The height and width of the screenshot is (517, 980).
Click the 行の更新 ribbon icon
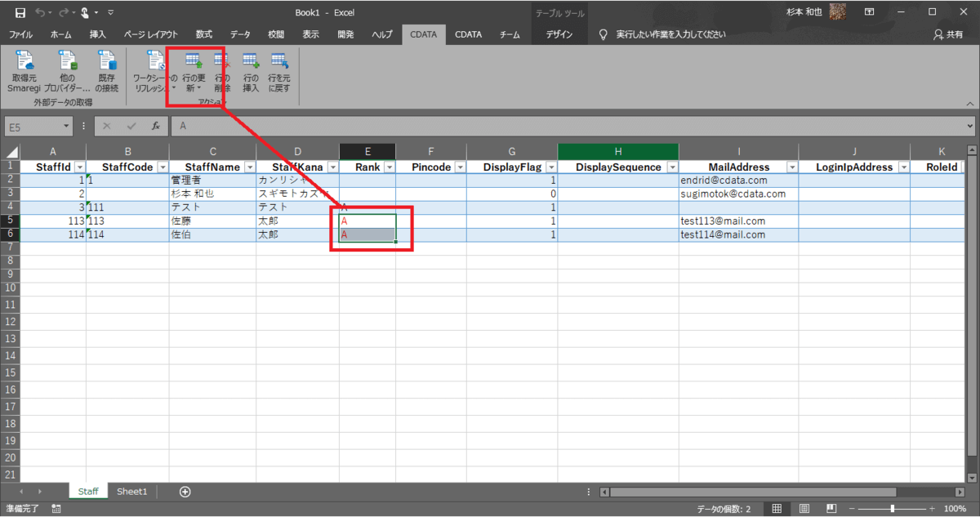click(194, 71)
